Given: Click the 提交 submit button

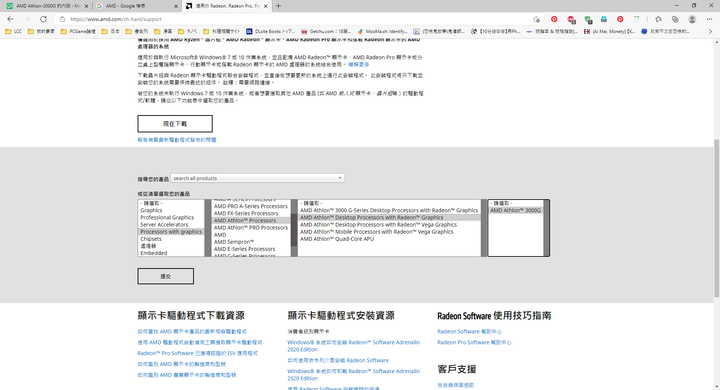Looking at the screenshot, I should [x=165, y=276].
